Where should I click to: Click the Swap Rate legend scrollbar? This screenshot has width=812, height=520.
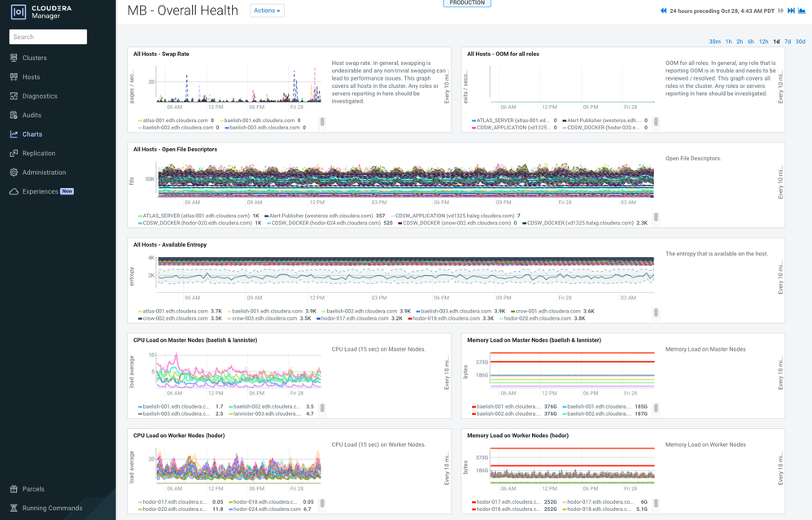pyautogui.click(x=322, y=122)
